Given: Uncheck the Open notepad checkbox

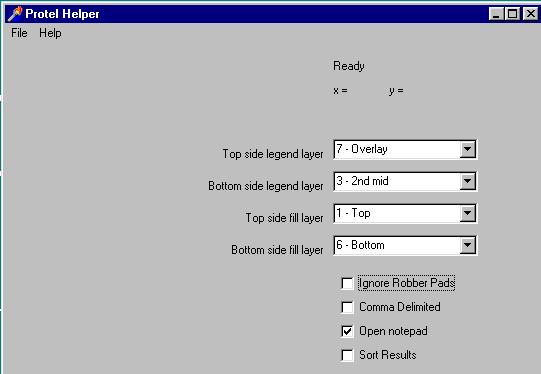Looking at the screenshot, I should pyautogui.click(x=347, y=331).
